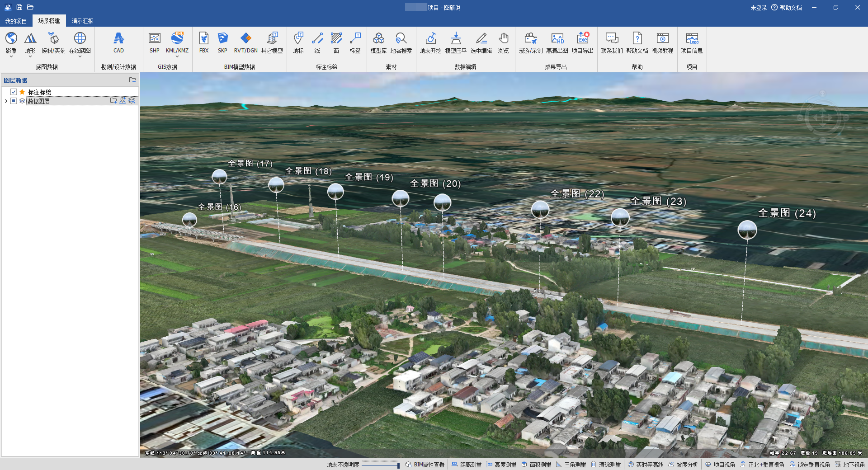868x470 pixels.
Task: Enable 实时等高线 contour display
Action: tap(646, 465)
